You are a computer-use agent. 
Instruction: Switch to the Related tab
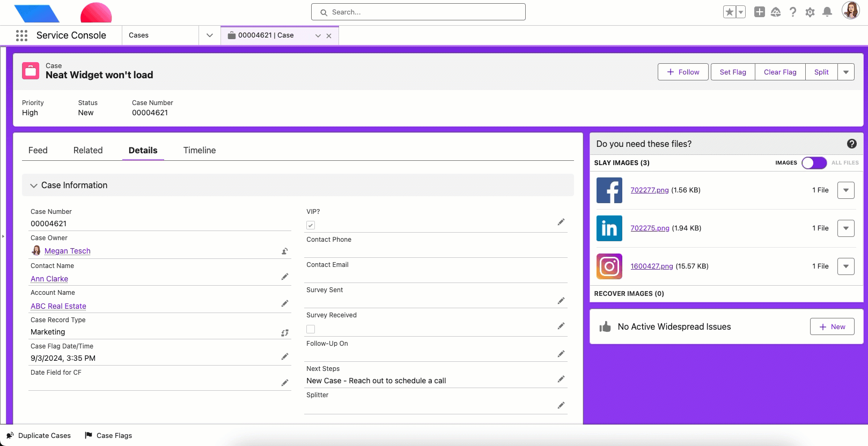88,151
